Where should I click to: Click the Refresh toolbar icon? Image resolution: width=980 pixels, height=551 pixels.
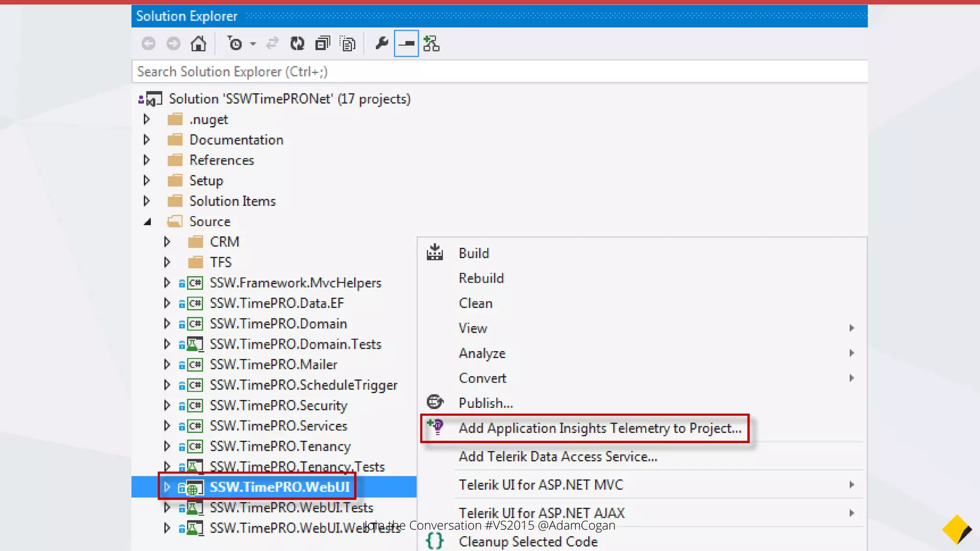click(x=297, y=44)
